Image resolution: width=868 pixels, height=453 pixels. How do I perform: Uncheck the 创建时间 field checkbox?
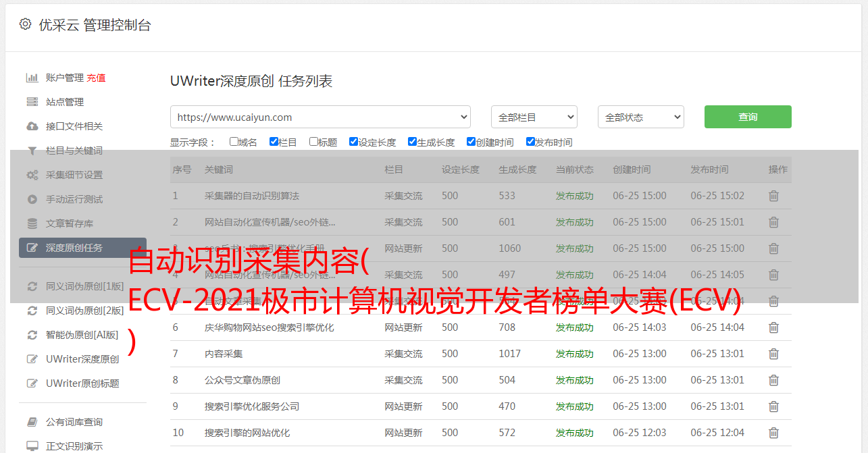point(471,142)
